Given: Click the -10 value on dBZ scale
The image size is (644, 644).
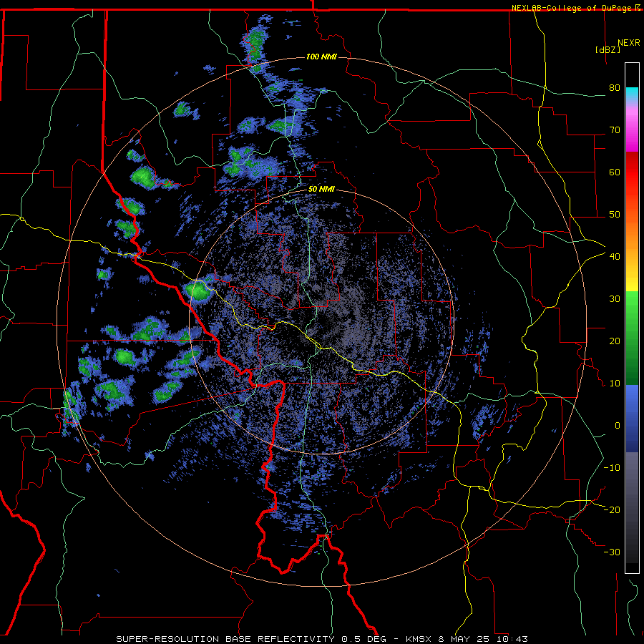Looking at the screenshot, I should 612,468.
